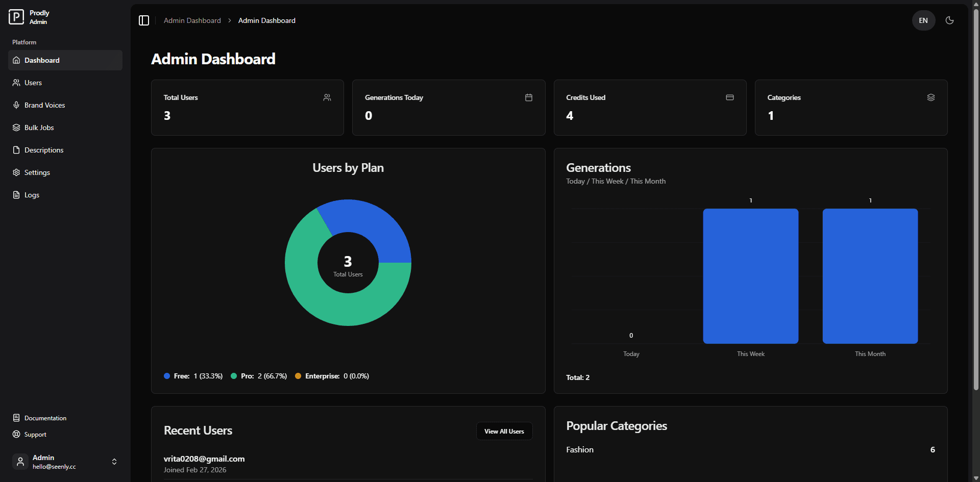The height and width of the screenshot is (482, 980).
Task: Click the credit card icon on Credits Used card
Action: 730,97
